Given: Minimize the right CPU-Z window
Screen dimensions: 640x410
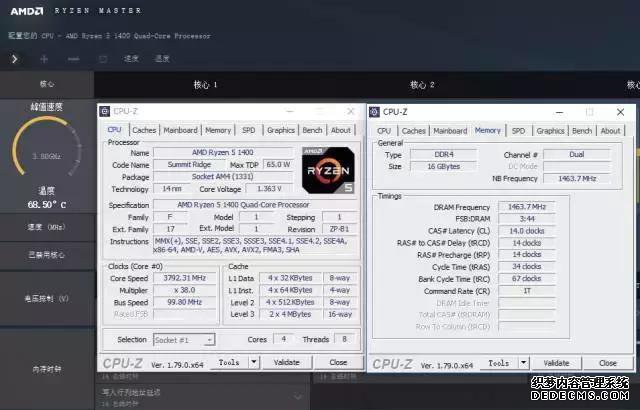Looking at the screenshot, I should [559, 112].
